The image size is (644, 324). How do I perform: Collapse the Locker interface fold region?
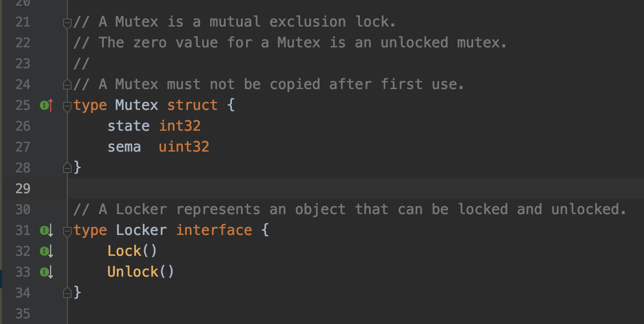tap(66, 232)
